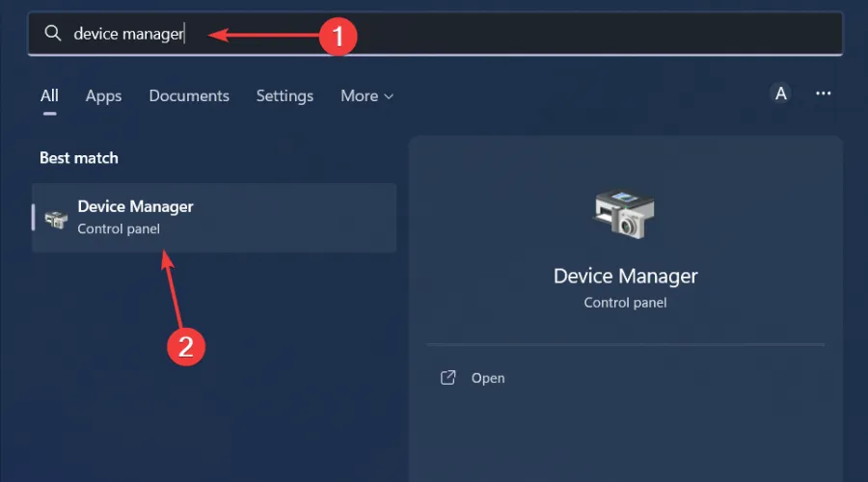
Task: Click the large Device Manager preview icon
Action: [625, 214]
